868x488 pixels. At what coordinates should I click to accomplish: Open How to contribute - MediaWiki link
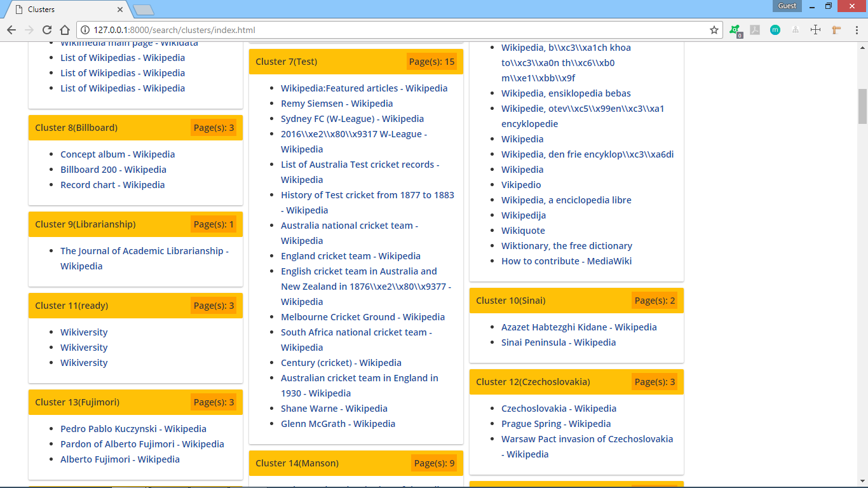tap(566, 261)
